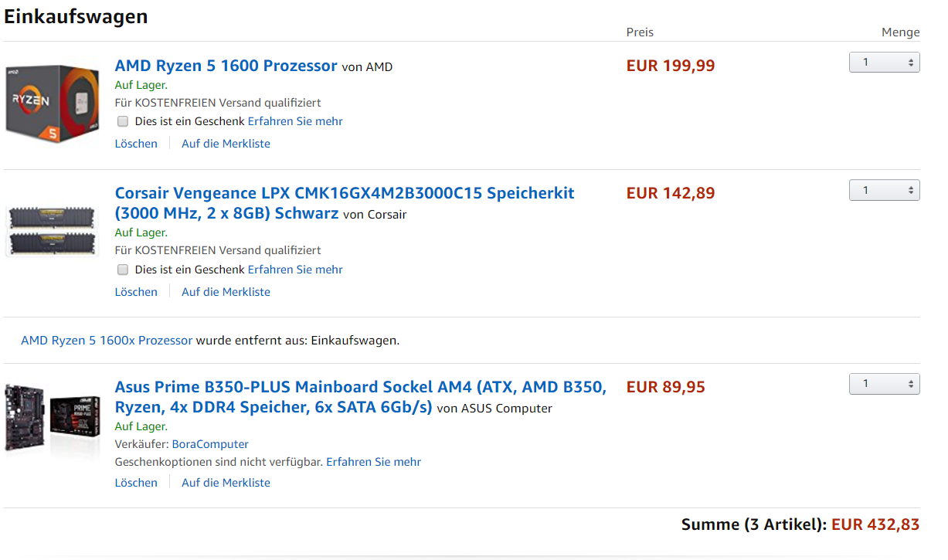948x560 pixels.
Task: Click Erfahren Sie mehr for Asus gift options
Action: point(373,462)
